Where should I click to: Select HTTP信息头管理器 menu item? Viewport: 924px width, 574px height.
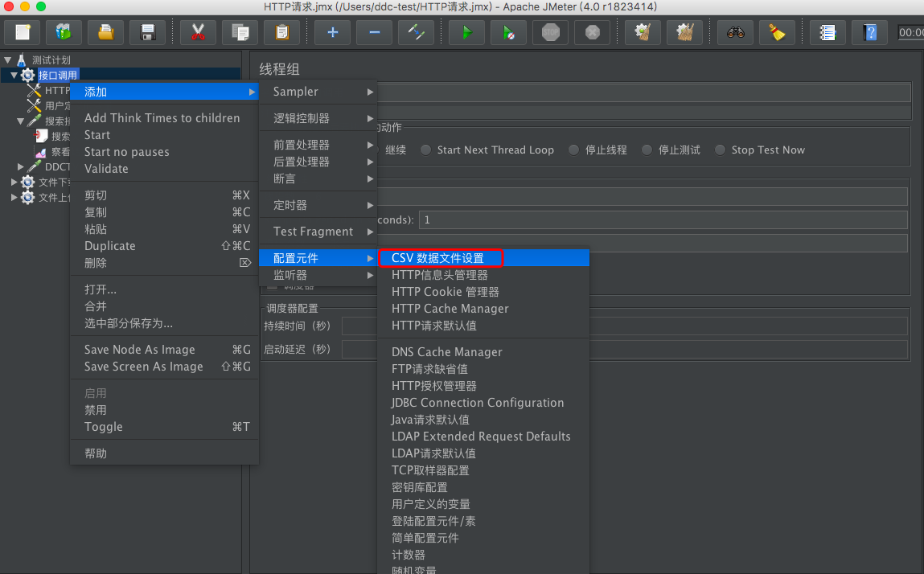tap(483, 275)
